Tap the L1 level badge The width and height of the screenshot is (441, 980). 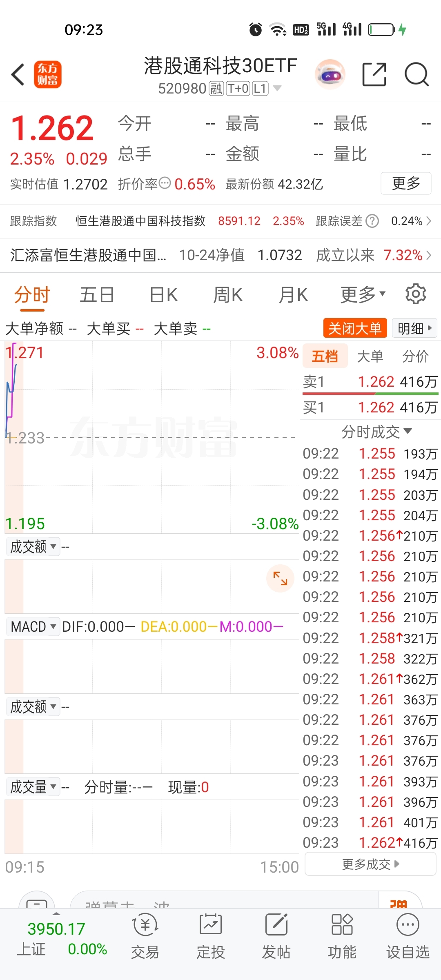pos(260,89)
